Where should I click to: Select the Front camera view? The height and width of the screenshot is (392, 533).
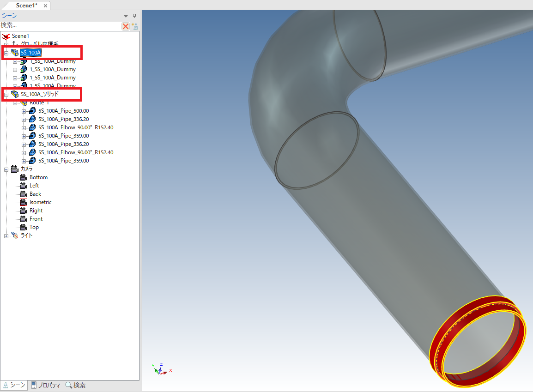point(36,219)
